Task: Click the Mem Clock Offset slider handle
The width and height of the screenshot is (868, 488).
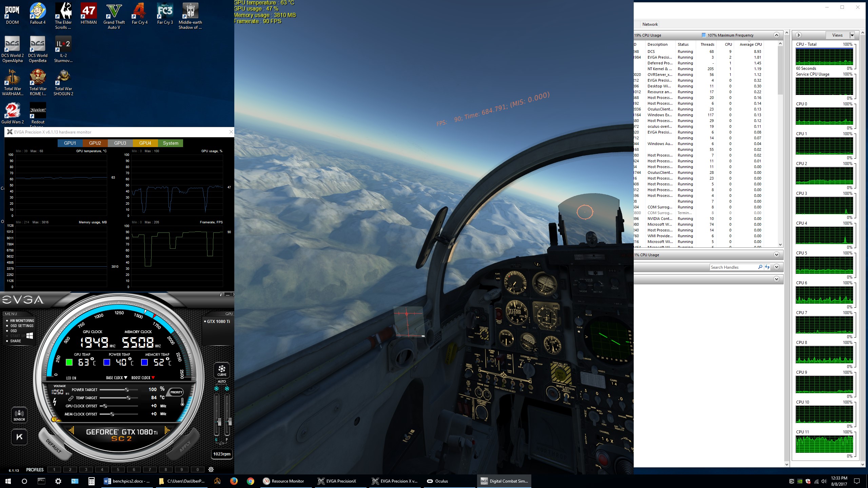Action: [x=112, y=414]
